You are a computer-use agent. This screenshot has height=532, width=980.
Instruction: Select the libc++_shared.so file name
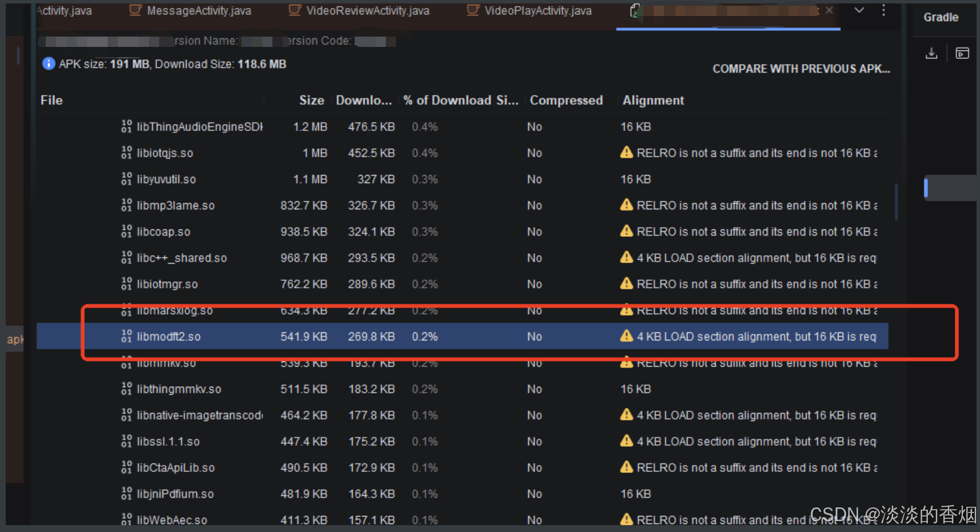[x=181, y=259]
